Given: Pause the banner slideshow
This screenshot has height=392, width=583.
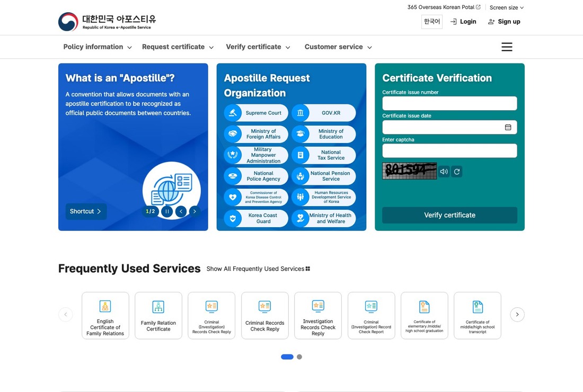Looking at the screenshot, I should point(167,211).
